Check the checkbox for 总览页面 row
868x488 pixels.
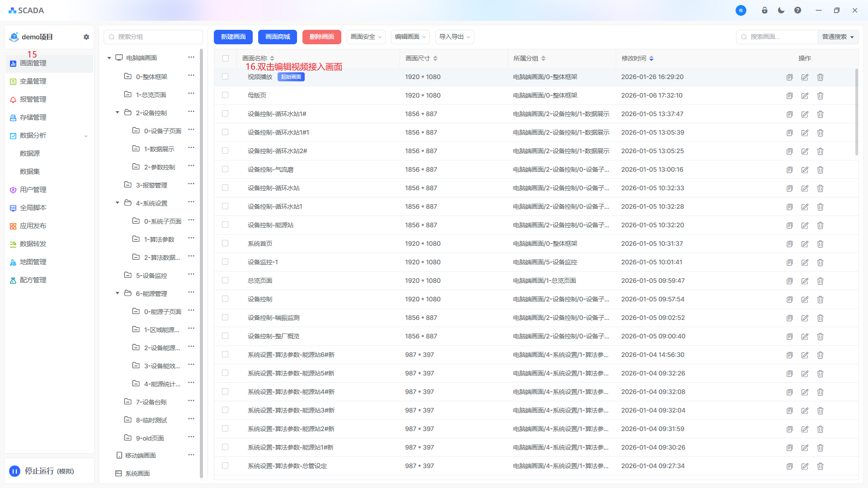click(x=225, y=280)
